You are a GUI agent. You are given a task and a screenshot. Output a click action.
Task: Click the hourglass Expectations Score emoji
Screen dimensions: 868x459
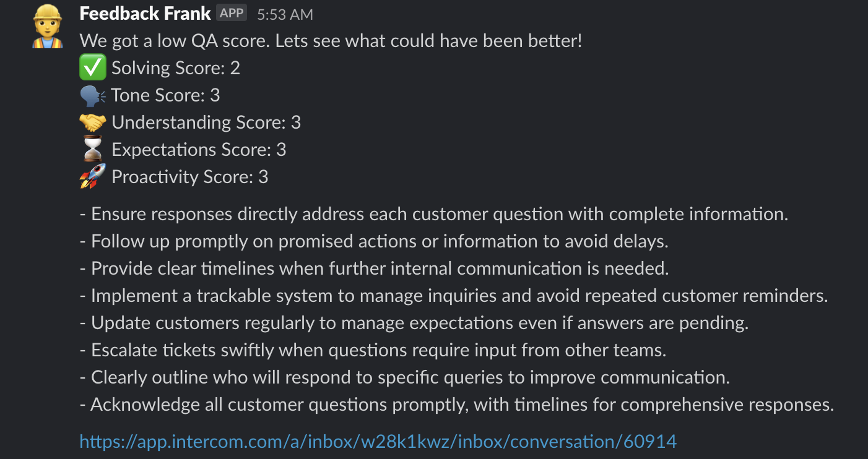coord(93,150)
